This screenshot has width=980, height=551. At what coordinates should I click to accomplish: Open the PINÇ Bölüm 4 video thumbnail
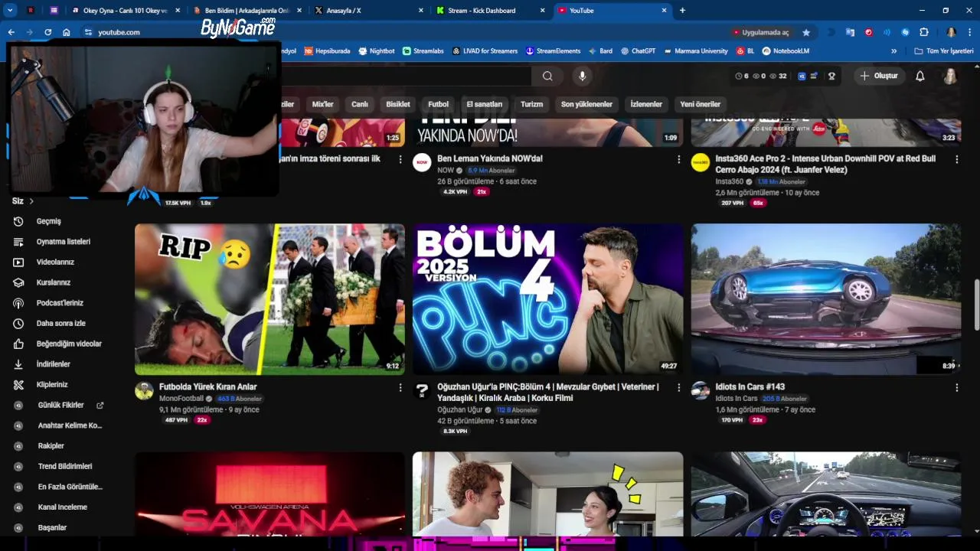click(547, 299)
